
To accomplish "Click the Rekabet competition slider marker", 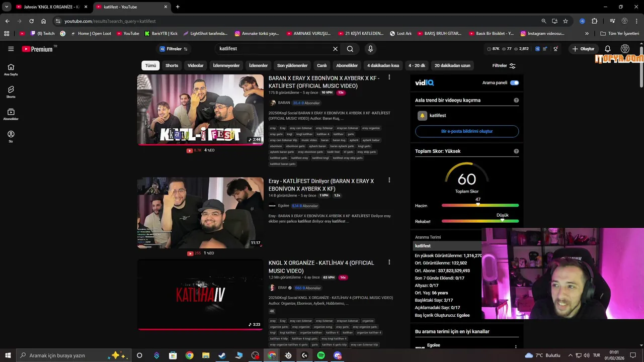I will (x=502, y=221).
